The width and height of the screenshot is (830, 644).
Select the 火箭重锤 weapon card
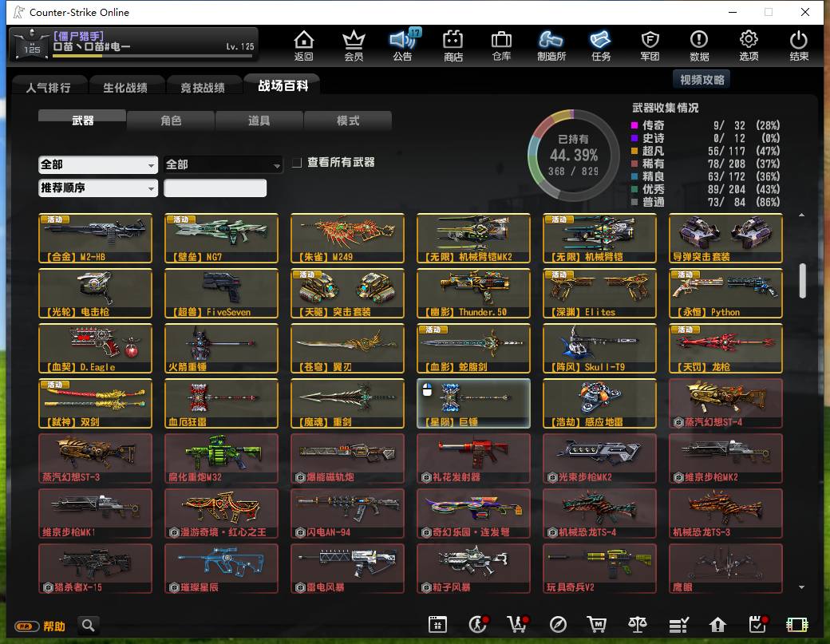[221, 348]
